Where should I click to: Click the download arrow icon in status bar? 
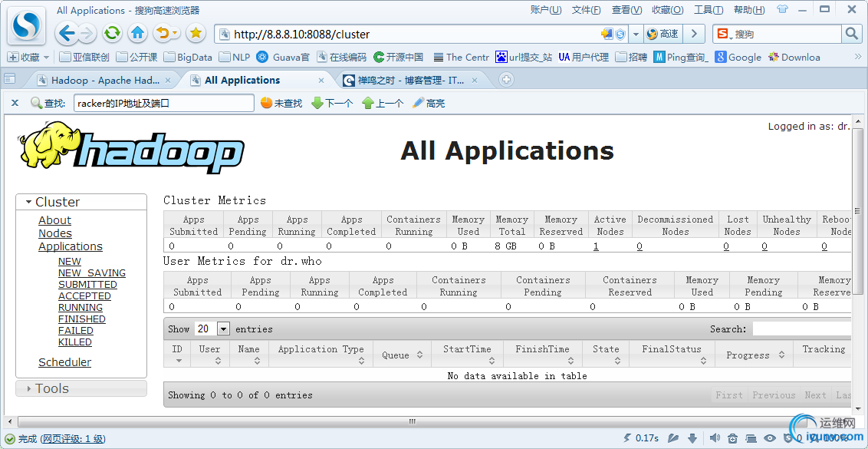tap(692, 438)
